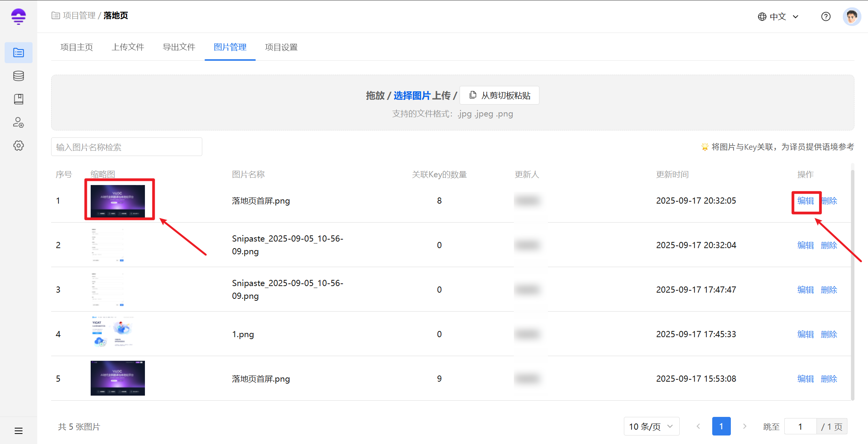Open the settings gear in sidebar
The width and height of the screenshot is (868, 444).
pyautogui.click(x=18, y=146)
